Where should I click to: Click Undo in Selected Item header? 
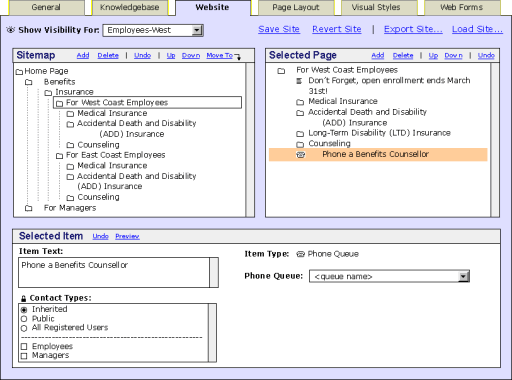(101, 236)
